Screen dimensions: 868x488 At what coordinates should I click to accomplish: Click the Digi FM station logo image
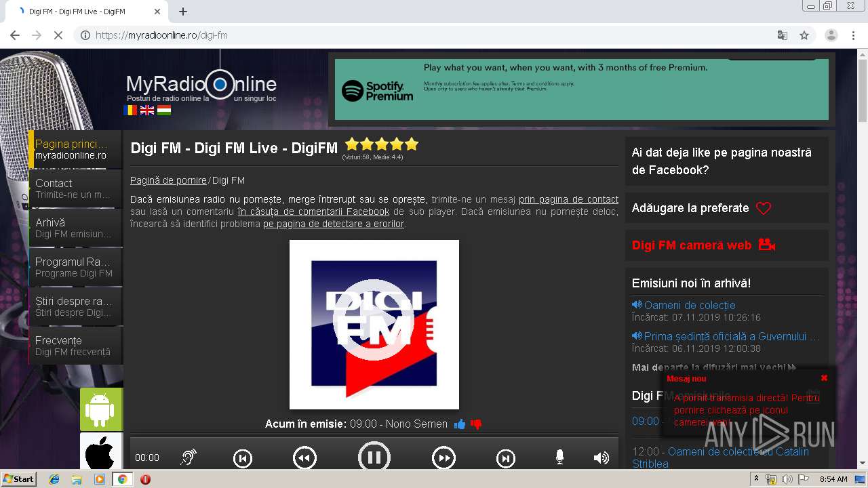[x=374, y=325]
